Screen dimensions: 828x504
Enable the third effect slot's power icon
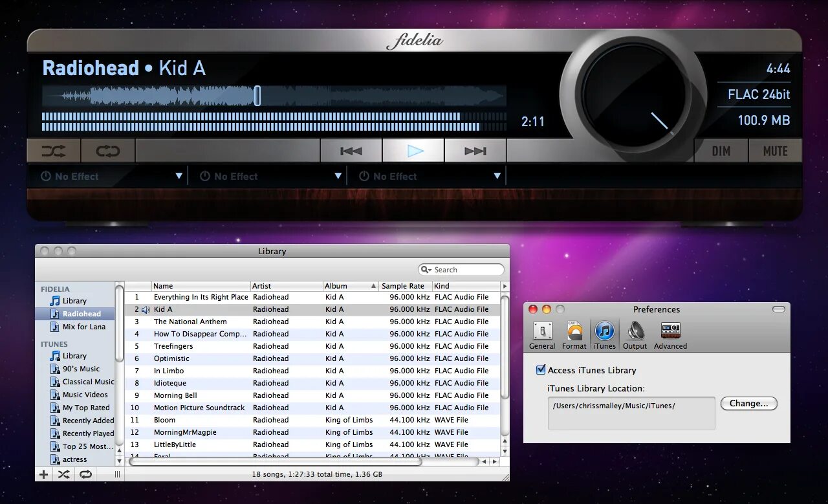pyautogui.click(x=364, y=176)
